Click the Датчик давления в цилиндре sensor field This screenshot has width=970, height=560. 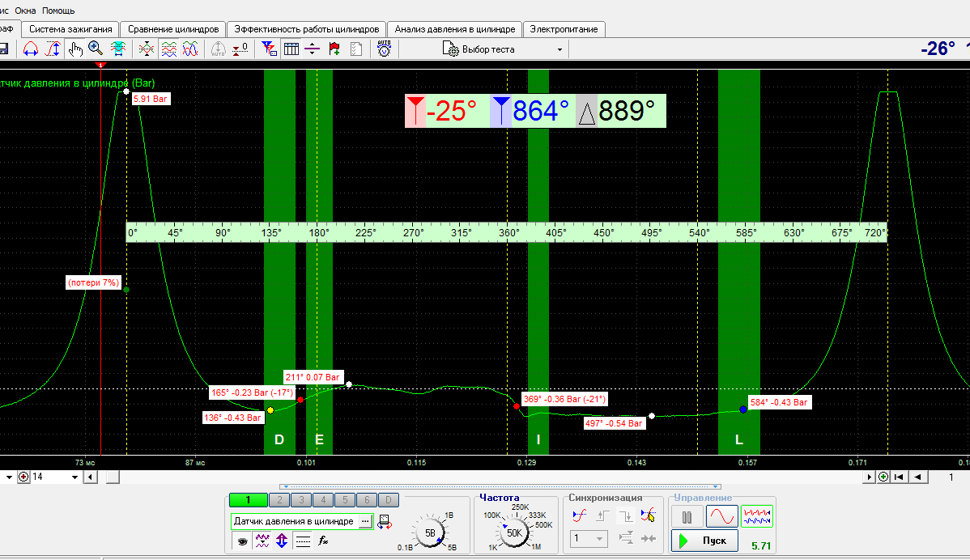[295, 521]
